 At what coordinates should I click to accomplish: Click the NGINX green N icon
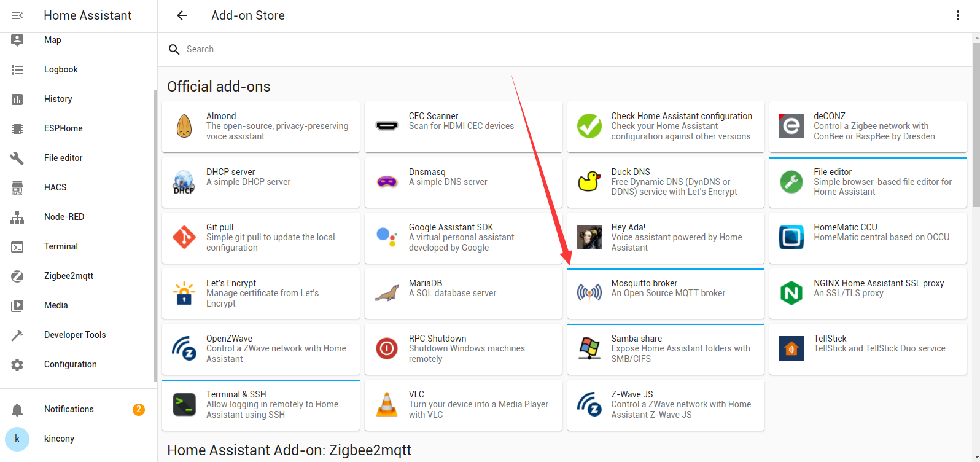click(x=791, y=293)
